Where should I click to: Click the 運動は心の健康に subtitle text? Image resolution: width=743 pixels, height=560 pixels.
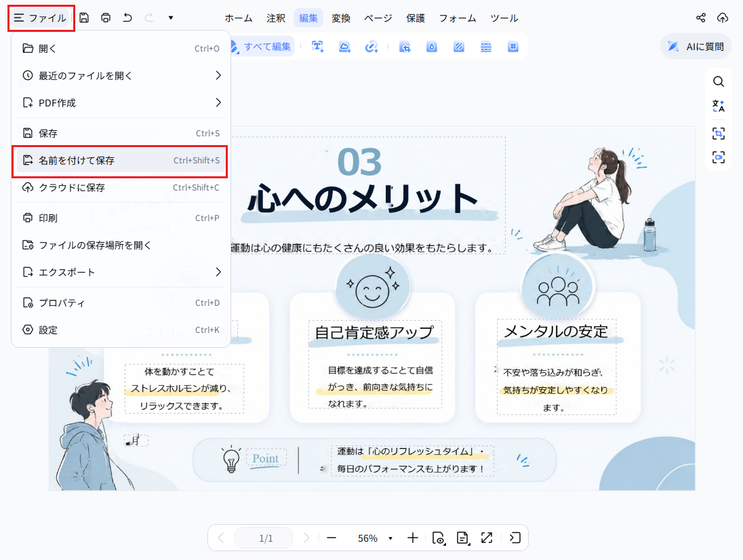[x=362, y=247]
